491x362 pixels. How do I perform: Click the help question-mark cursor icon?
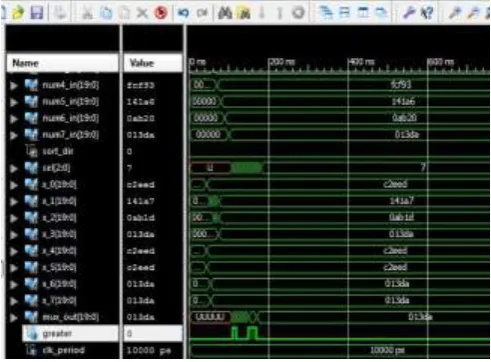[x=427, y=13]
